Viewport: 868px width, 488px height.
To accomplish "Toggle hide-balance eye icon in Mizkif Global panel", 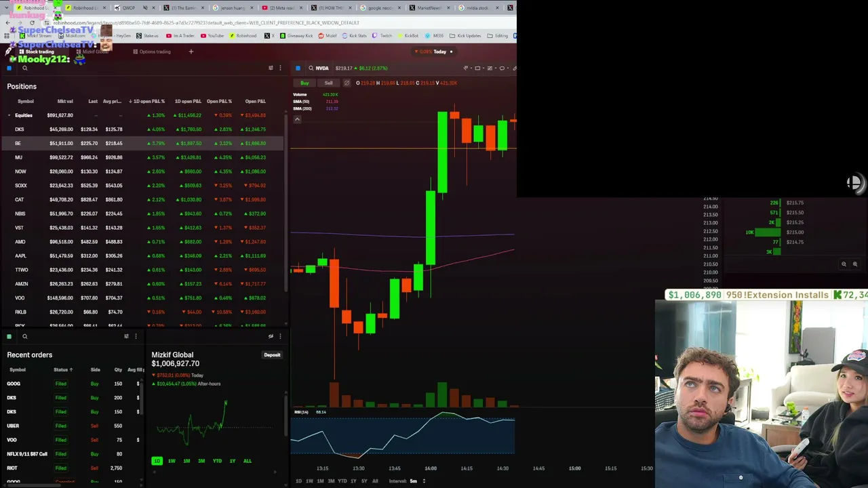I will pyautogui.click(x=271, y=336).
